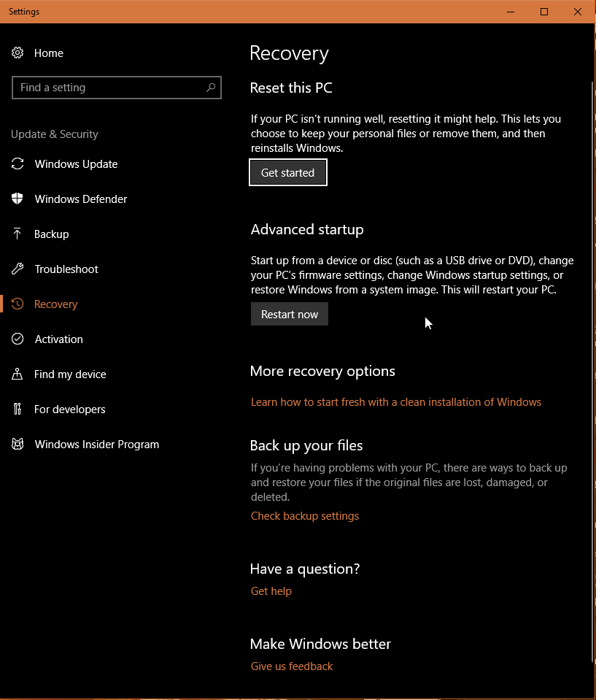The height and width of the screenshot is (700, 596).
Task: Click the Get help link
Action: [x=271, y=591]
